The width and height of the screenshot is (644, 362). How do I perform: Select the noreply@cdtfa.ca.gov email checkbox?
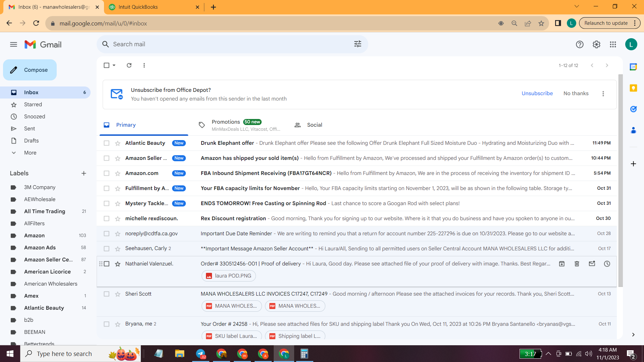click(x=106, y=234)
